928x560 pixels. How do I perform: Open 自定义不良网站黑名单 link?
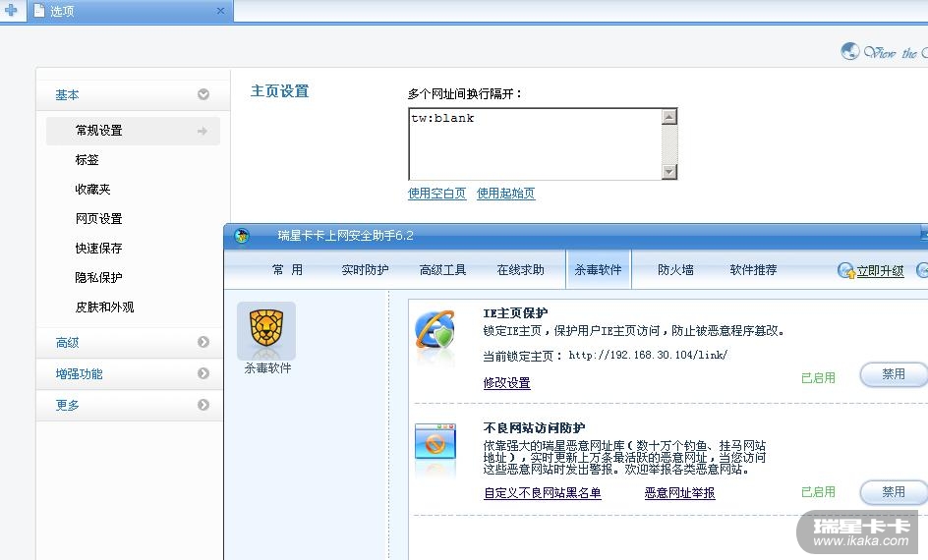point(542,492)
